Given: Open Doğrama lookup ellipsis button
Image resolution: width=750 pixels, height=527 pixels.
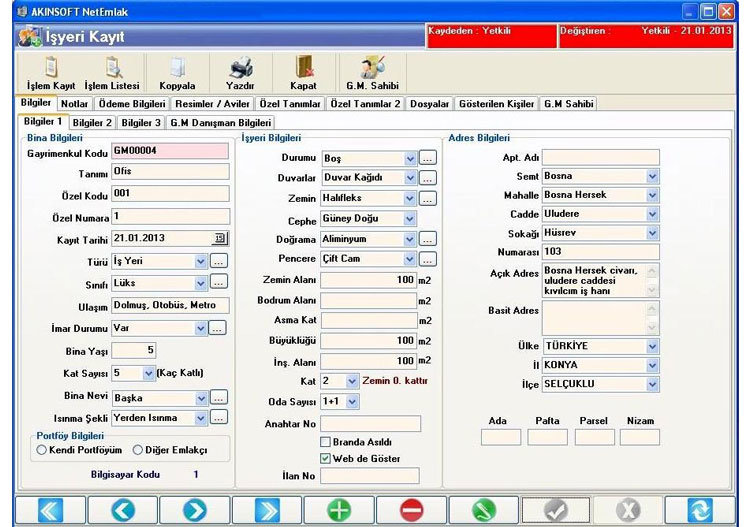Looking at the screenshot, I should coord(428,239).
